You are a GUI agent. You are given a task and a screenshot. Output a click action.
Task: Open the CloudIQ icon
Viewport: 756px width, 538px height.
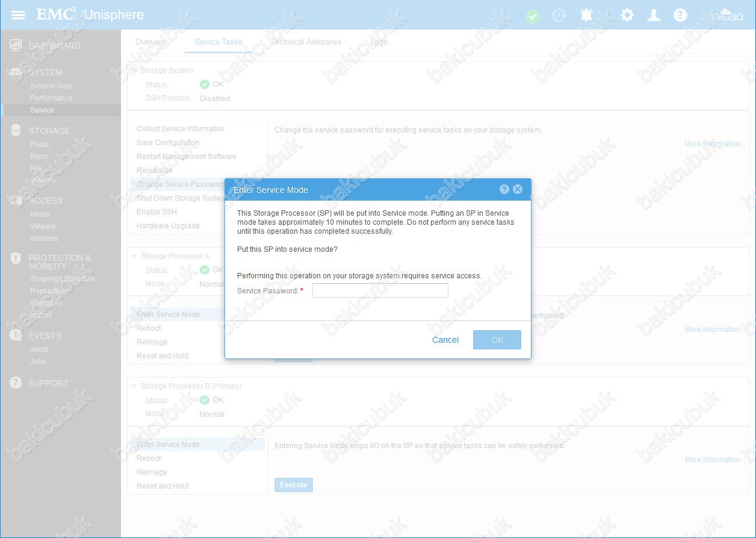tap(727, 15)
